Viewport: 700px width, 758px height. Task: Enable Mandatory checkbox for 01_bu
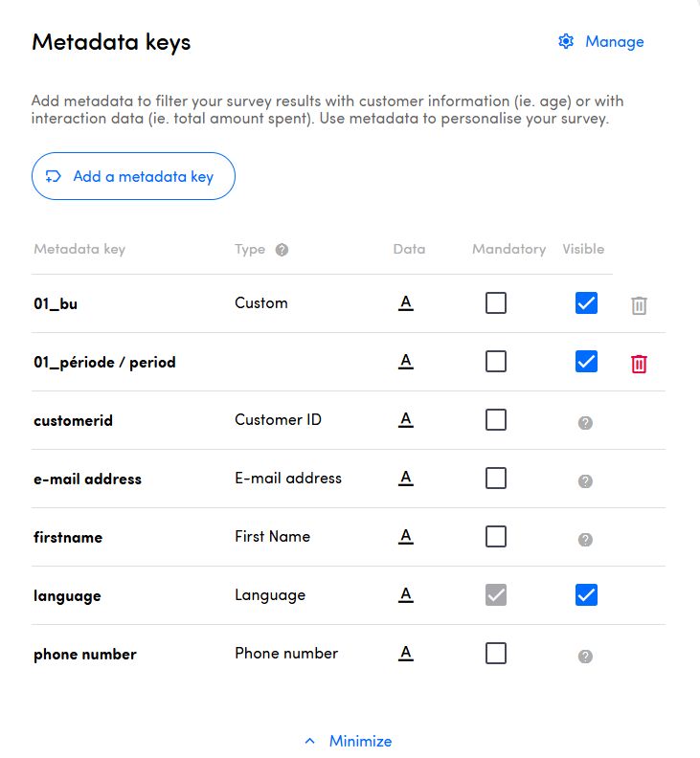click(496, 303)
